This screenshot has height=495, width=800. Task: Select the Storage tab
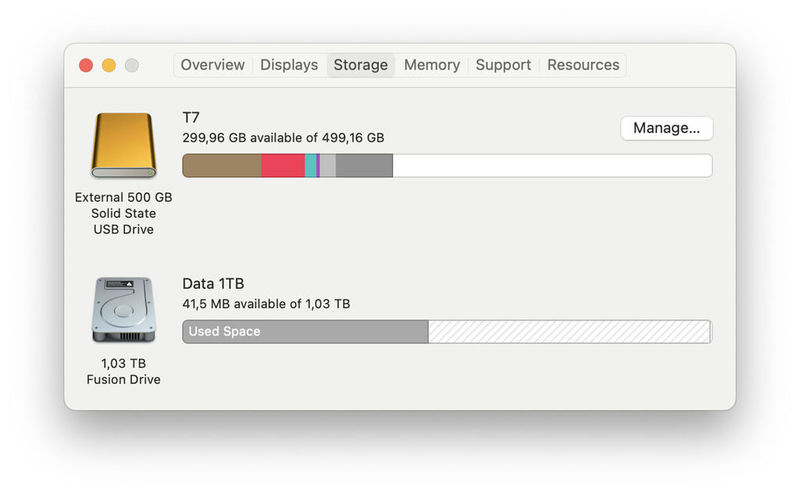(360, 65)
